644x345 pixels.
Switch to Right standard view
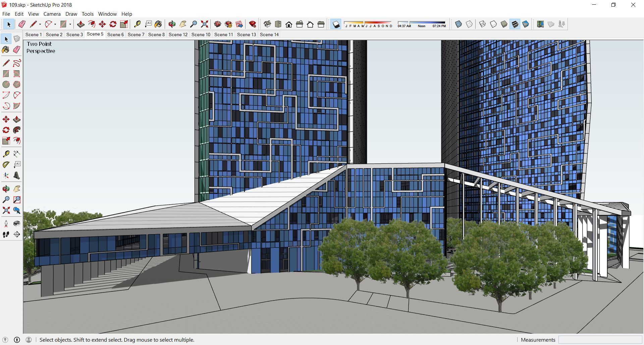tap(300, 24)
